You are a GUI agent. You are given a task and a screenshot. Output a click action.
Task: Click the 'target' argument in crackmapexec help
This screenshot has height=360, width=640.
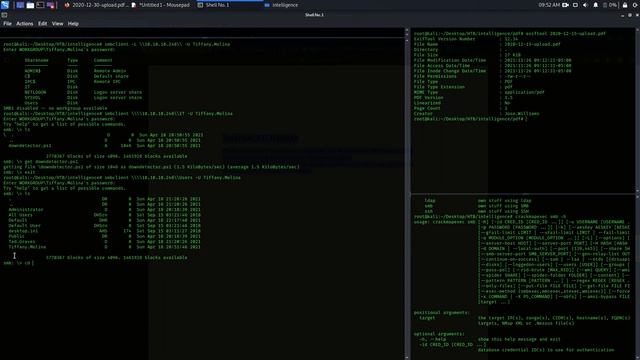[427, 318]
